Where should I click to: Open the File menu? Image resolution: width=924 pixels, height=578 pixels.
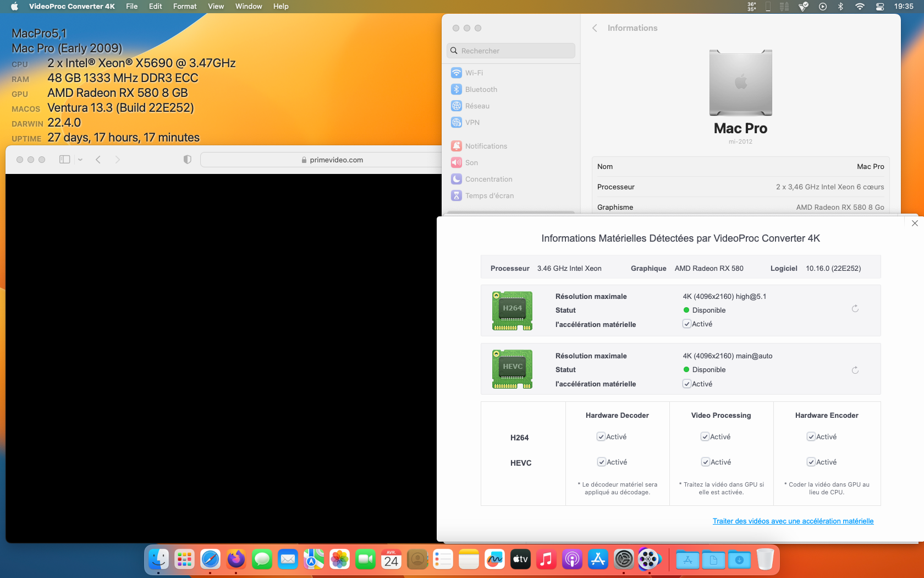(x=132, y=7)
